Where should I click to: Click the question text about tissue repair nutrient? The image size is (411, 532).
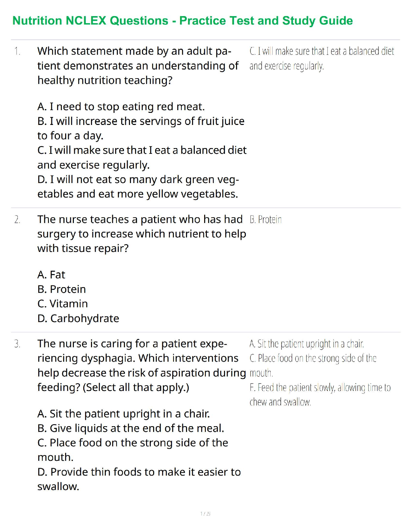(141, 234)
